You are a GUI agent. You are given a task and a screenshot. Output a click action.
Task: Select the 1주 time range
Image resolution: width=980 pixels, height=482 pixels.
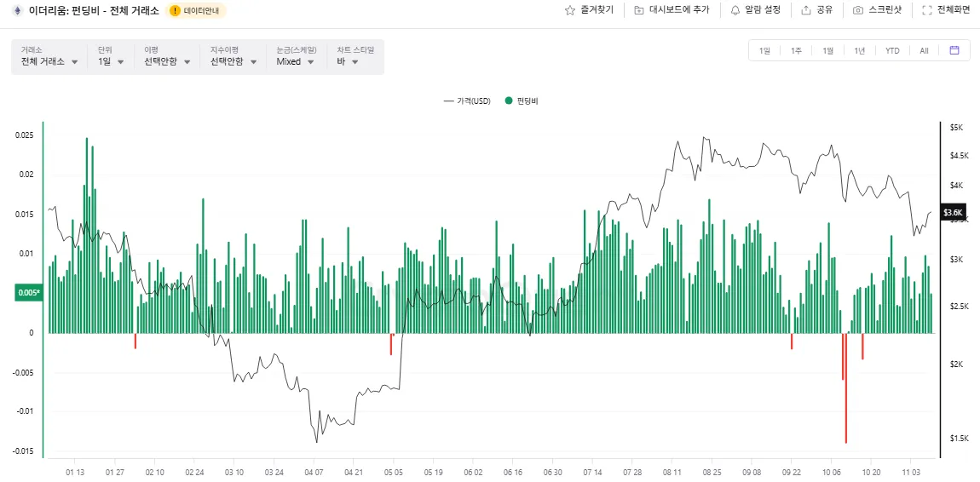(796, 50)
